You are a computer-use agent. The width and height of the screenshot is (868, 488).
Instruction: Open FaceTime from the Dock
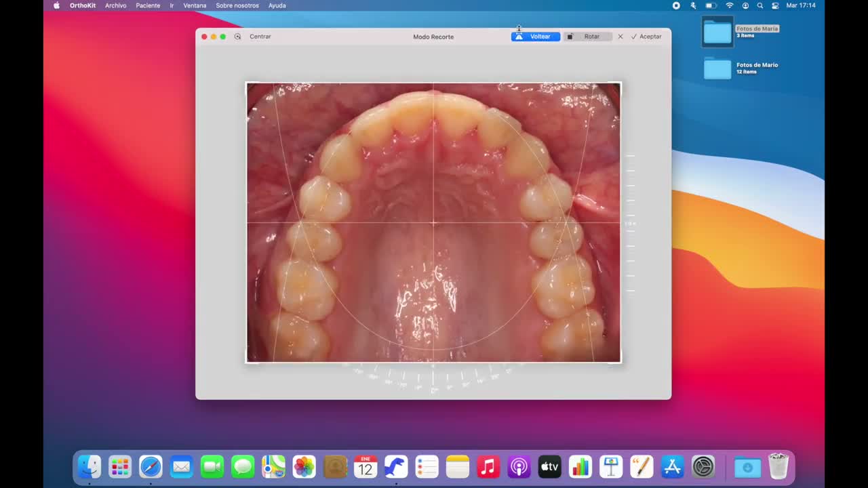pyautogui.click(x=212, y=467)
